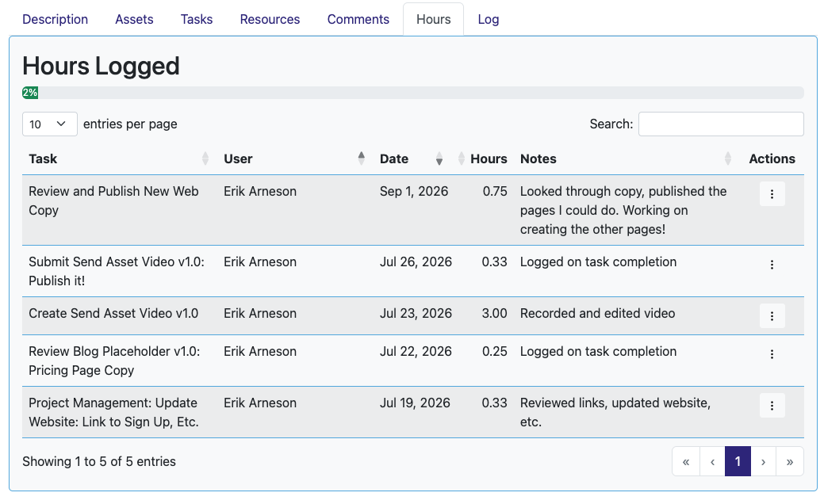The width and height of the screenshot is (824, 504).
Task: Open actions menu for Jul 26, 2026 entry
Action: click(x=772, y=264)
